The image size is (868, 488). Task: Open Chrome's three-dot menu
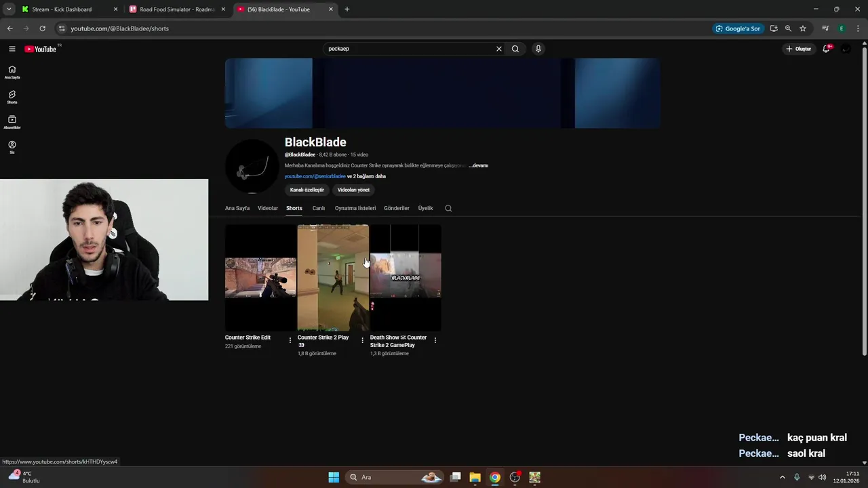859,28
